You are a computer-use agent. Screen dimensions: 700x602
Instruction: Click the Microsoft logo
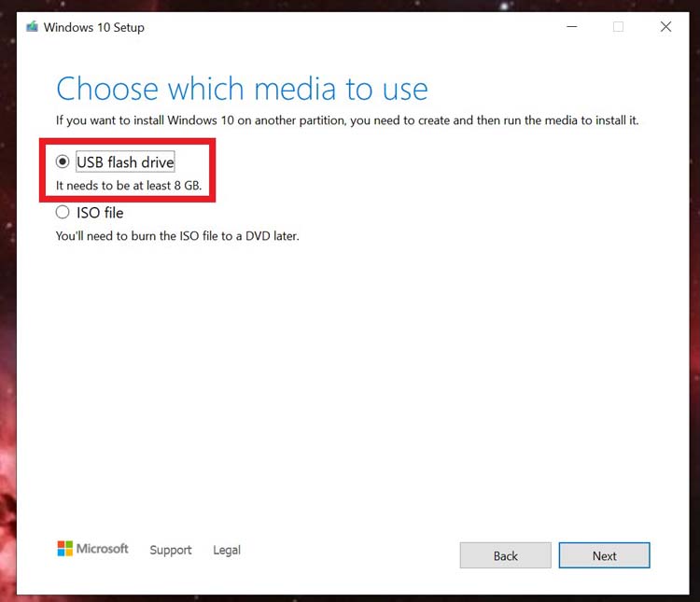coord(92,549)
